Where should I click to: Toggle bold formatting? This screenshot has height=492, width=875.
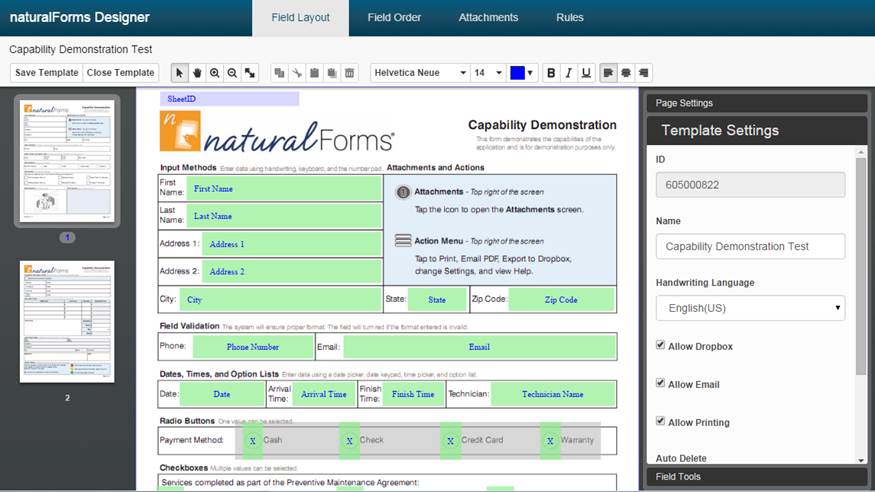click(551, 73)
